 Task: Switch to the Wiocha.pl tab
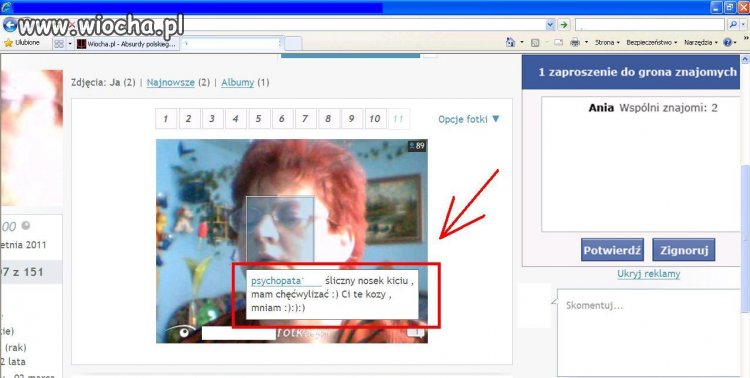coord(127,44)
